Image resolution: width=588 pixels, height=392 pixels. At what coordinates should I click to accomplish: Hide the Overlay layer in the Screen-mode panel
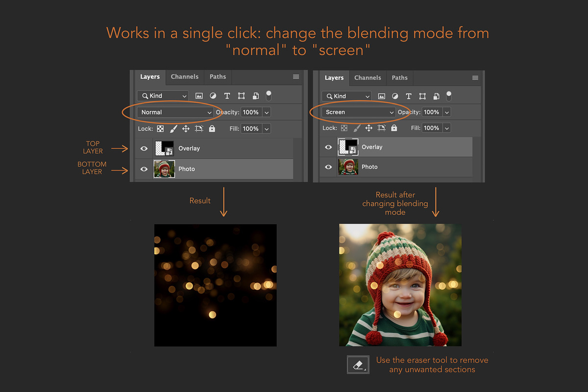pyautogui.click(x=328, y=147)
